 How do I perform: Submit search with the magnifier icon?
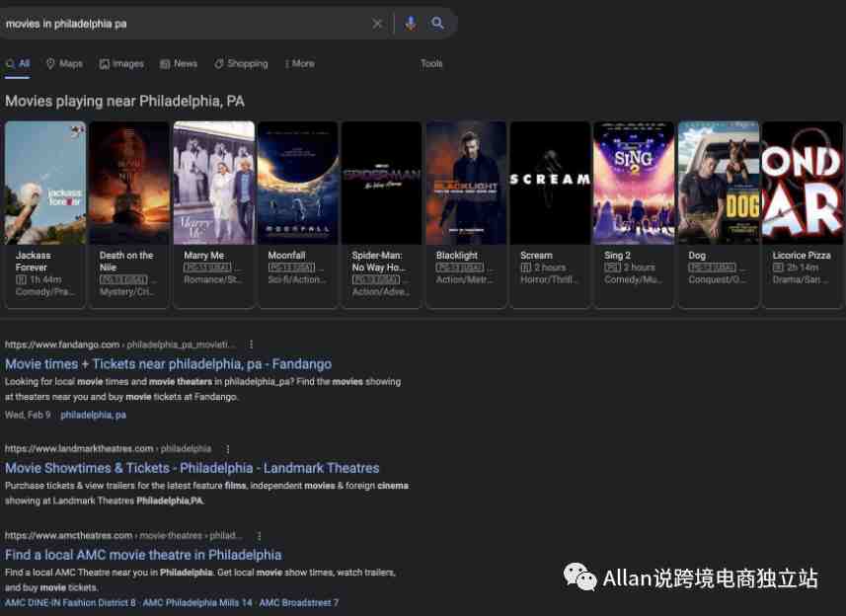click(437, 23)
